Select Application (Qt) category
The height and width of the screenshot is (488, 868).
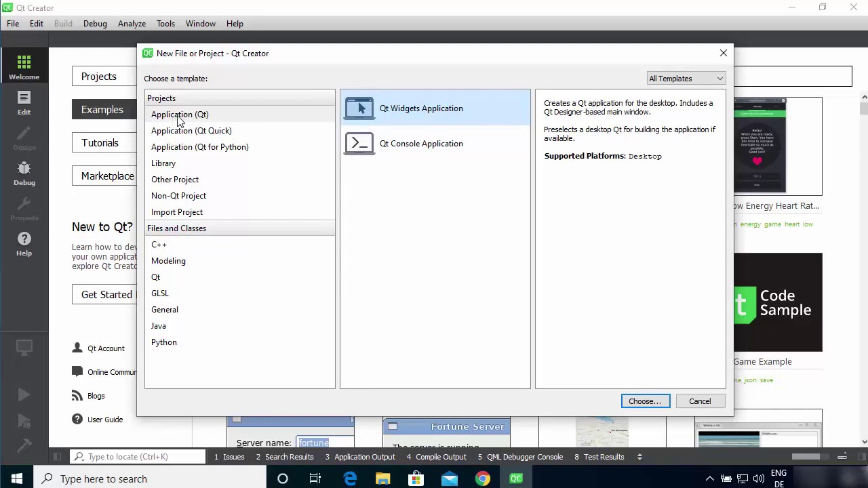pyautogui.click(x=240, y=115)
